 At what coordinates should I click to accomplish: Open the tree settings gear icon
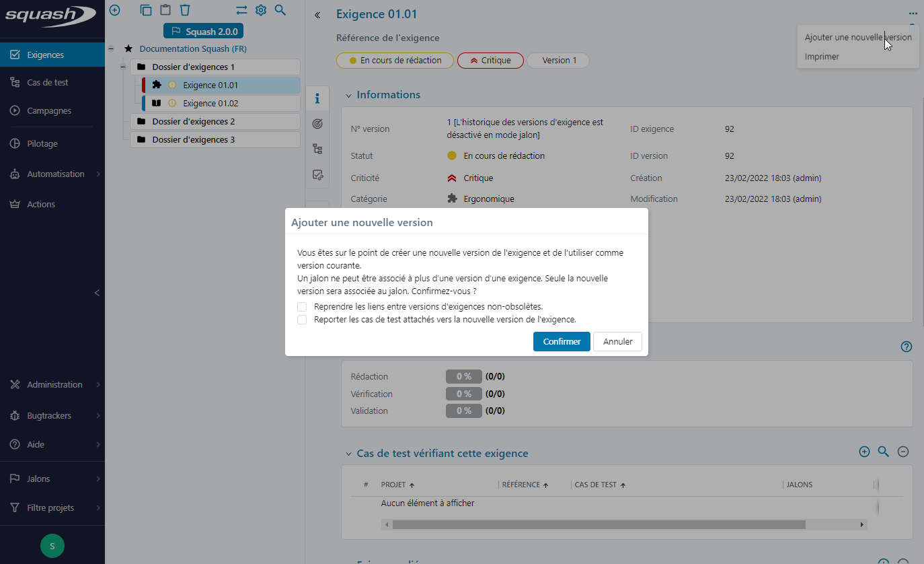(x=261, y=10)
